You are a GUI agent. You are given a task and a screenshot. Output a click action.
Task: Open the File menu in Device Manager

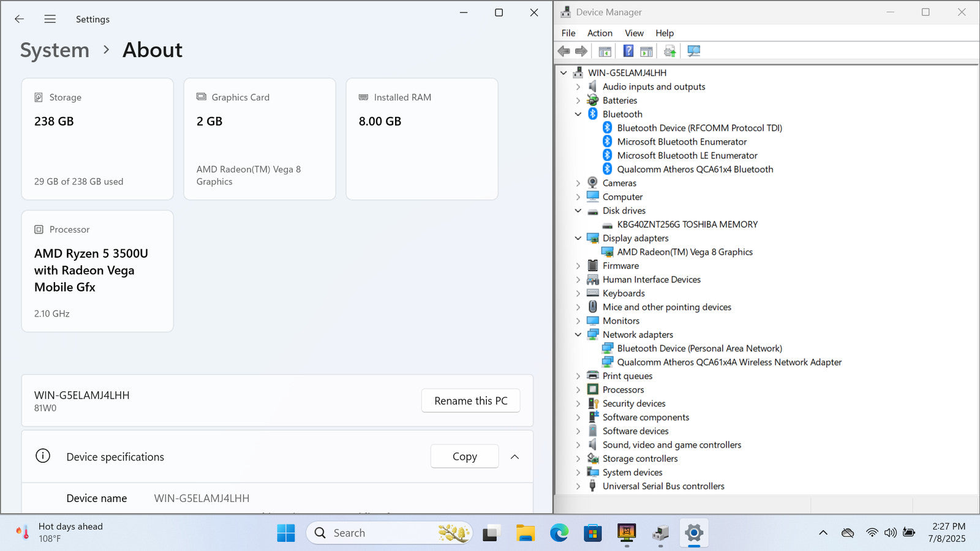click(568, 33)
